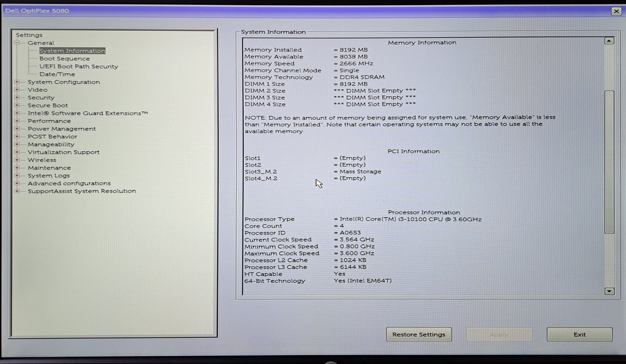Expand Intel Software Guard Extensions node
The image size is (626, 364).
pos(17,113)
